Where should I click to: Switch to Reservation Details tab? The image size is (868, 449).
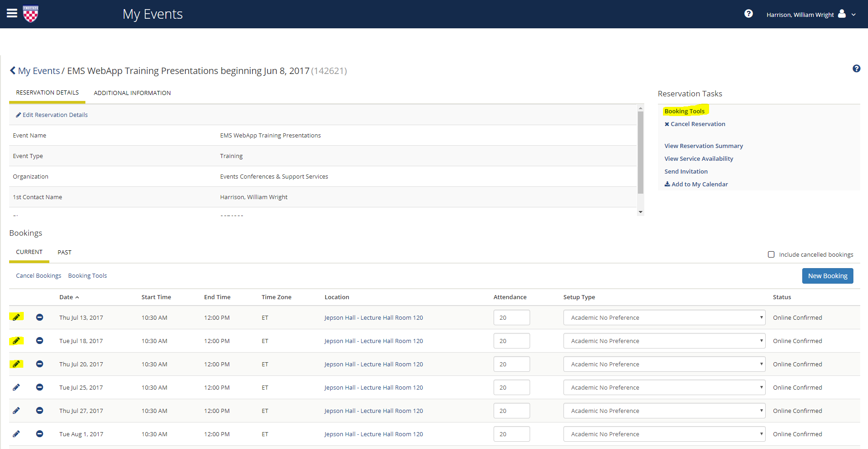click(x=47, y=93)
